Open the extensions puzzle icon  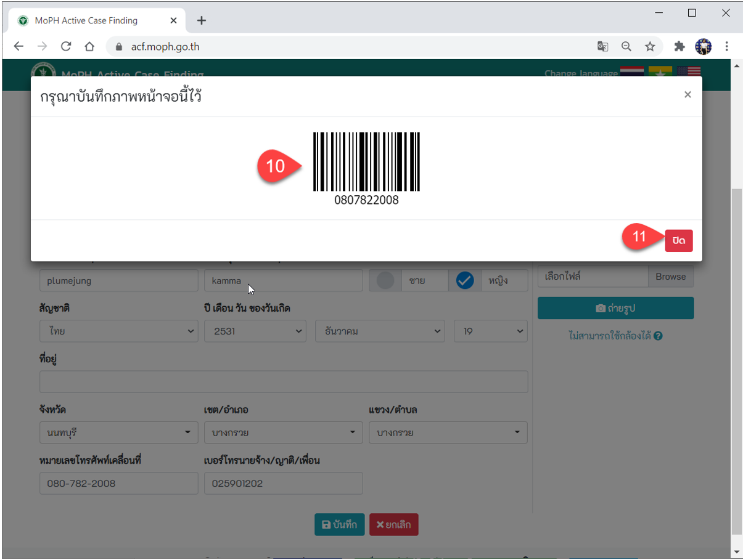(679, 46)
